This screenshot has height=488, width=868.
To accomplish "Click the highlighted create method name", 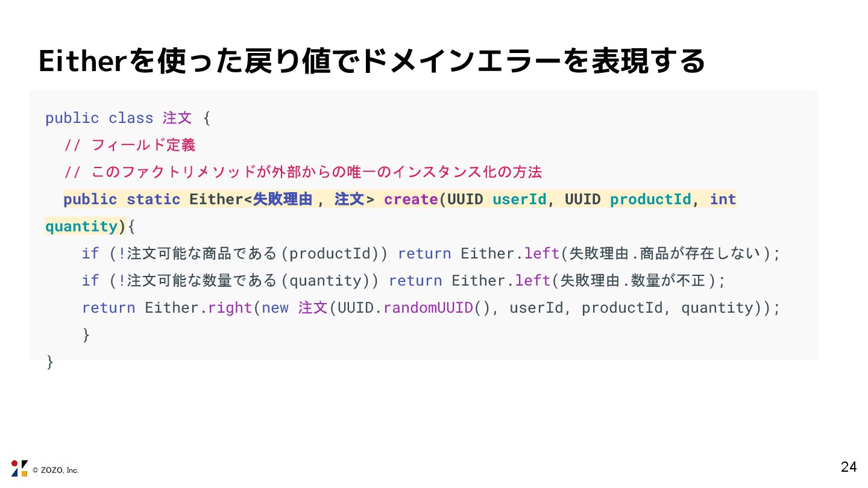I will tap(410, 199).
